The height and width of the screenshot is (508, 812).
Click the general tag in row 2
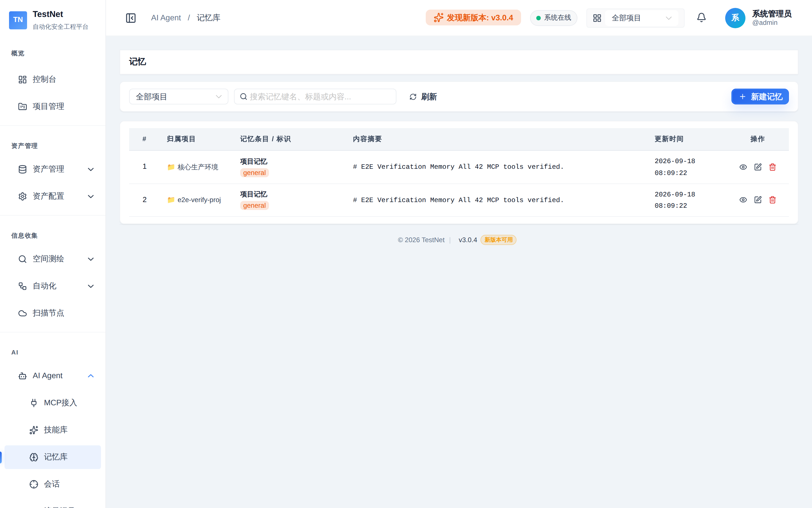point(254,206)
